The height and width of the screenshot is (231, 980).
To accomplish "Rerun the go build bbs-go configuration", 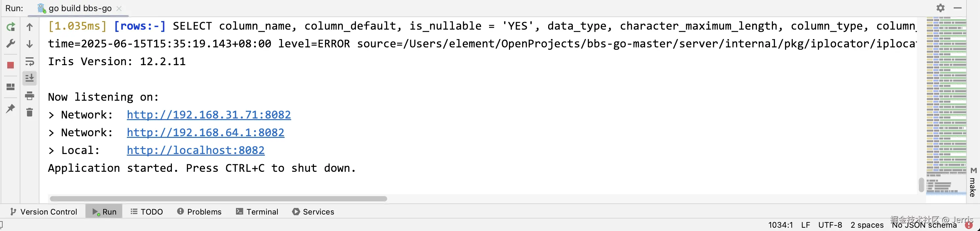I will 11,27.
